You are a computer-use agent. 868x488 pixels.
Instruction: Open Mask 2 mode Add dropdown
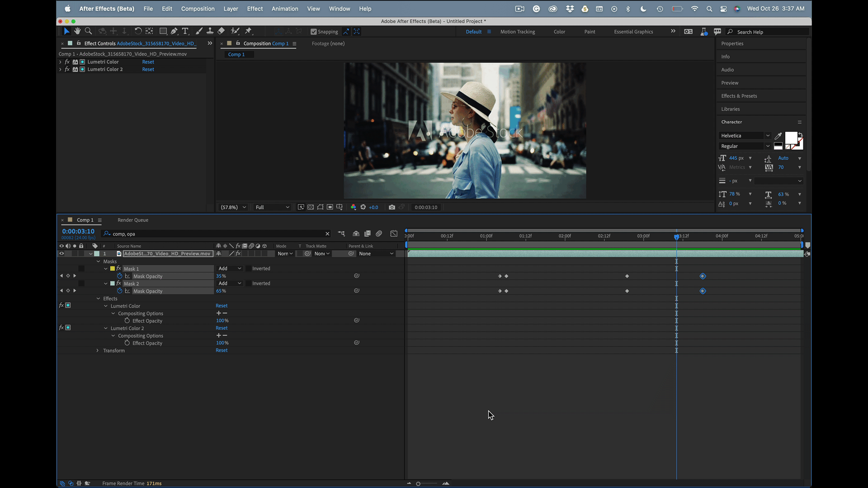[x=230, y=284]
